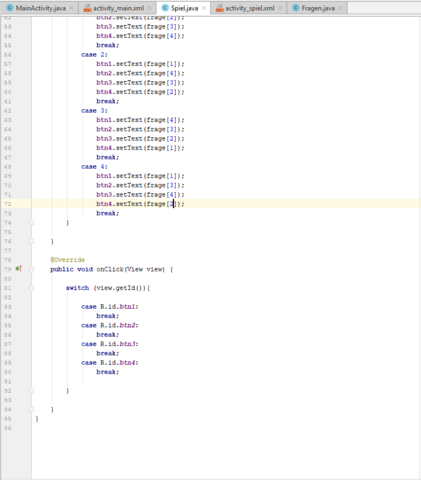
Task: Place cursor on 'case 3:' line
Action: tap(94, 110)
